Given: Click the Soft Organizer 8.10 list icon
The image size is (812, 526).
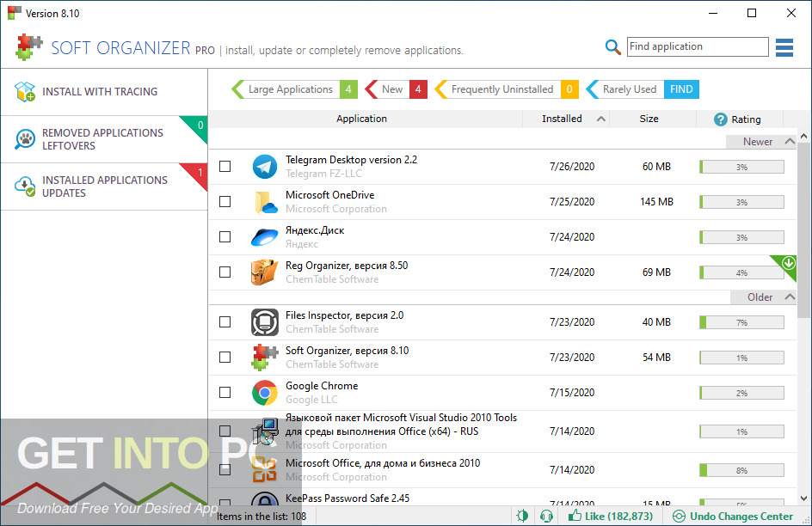Looking at the screenshot, I should (265, 358).
